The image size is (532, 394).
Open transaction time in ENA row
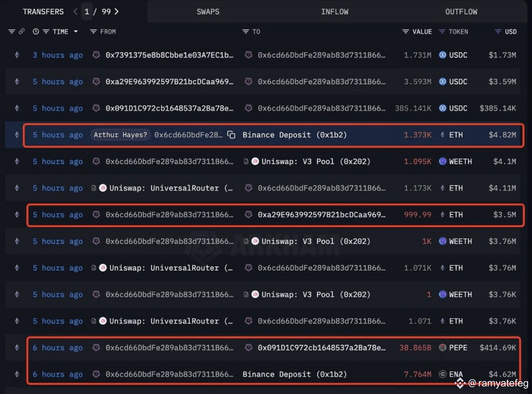58,374
